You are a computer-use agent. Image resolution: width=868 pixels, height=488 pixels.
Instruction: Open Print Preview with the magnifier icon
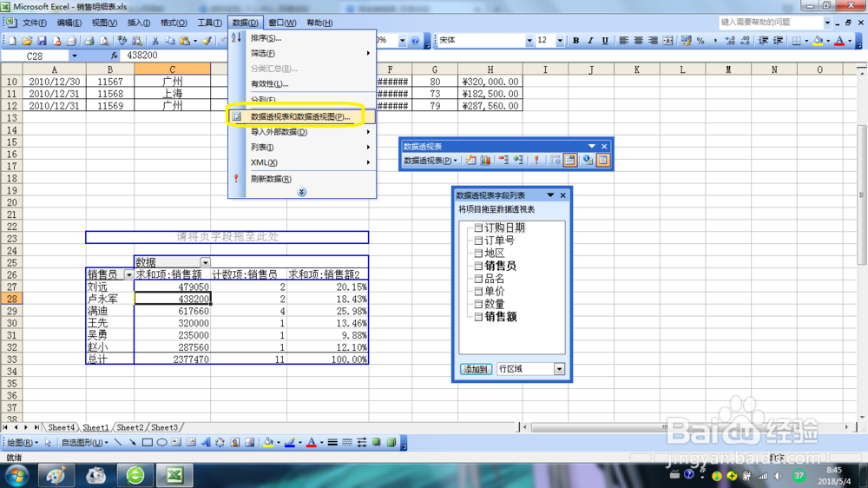[x=104, y=41]
